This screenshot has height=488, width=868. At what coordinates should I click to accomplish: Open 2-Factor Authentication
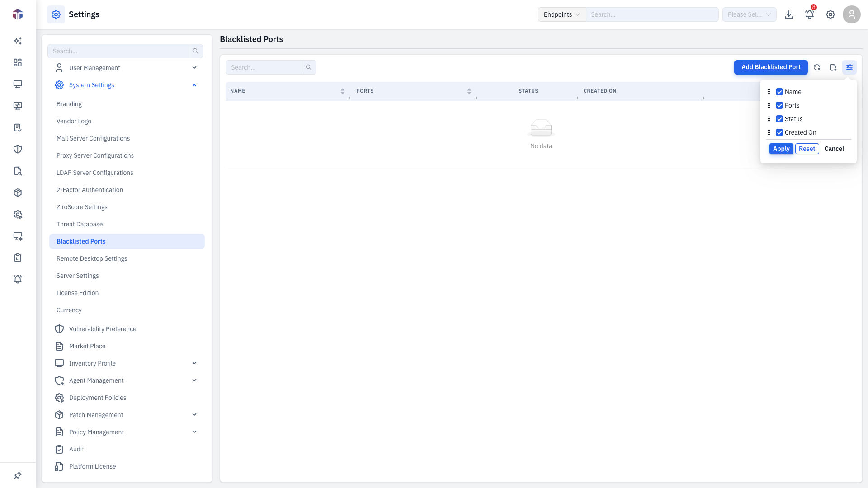coord(90,190)
